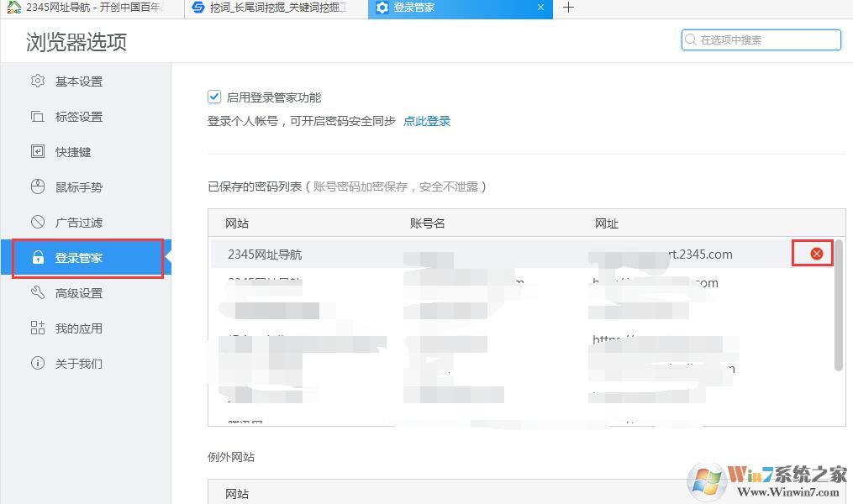Click the 账号名 column header
853x504 pixels.
coord(427,223)
